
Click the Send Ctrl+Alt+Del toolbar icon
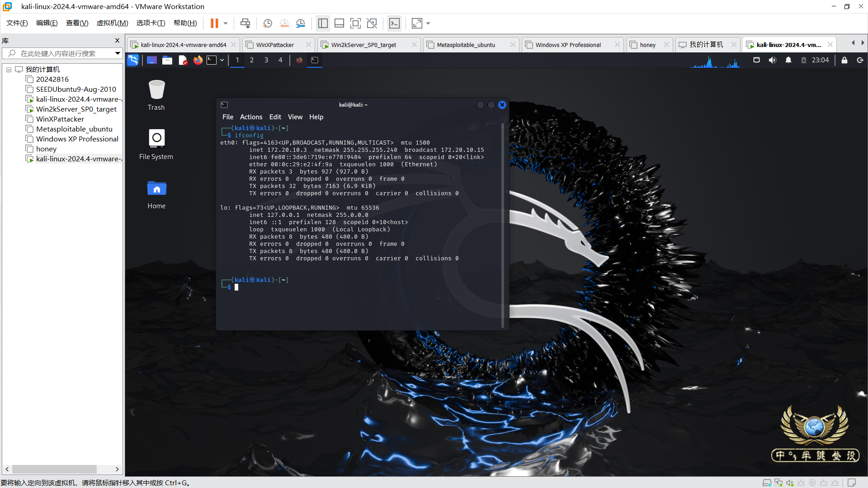(x=245, y=23)
